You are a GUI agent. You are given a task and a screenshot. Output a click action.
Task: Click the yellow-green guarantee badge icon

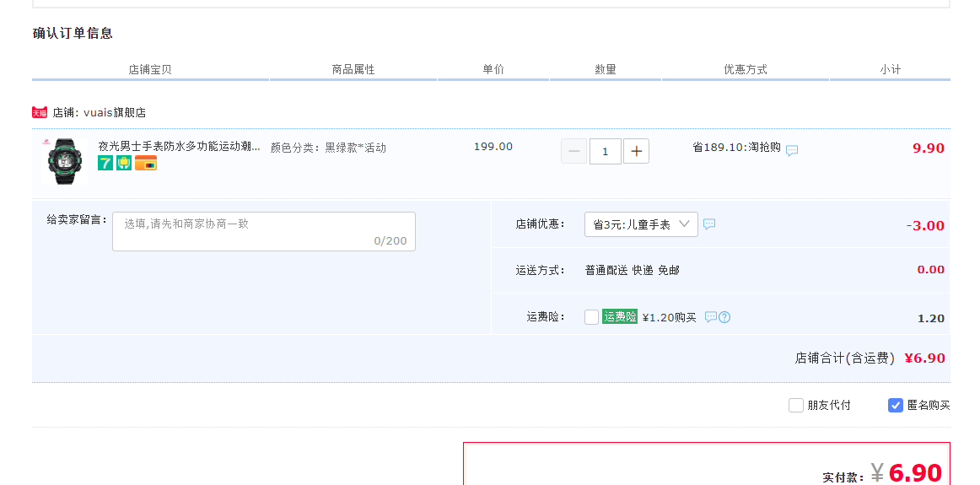124,163
